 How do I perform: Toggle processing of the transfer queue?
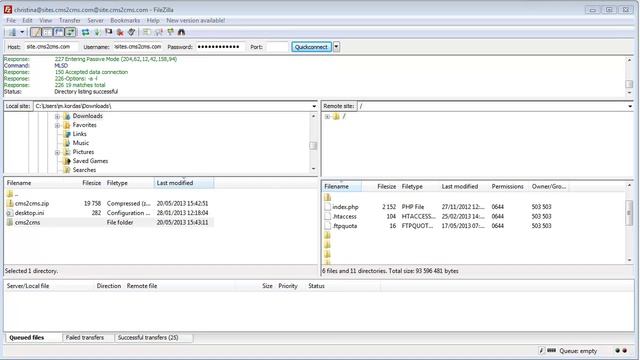click(x=97, y=32)
